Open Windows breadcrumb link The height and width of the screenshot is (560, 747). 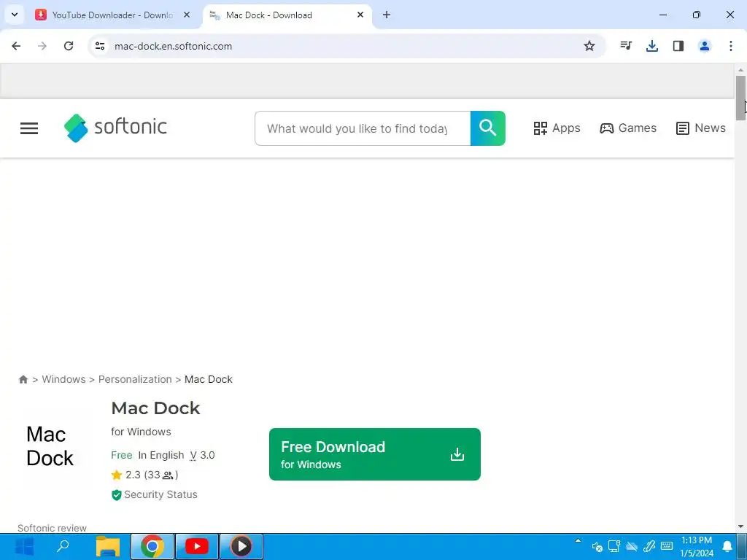[x=64, y=379]
